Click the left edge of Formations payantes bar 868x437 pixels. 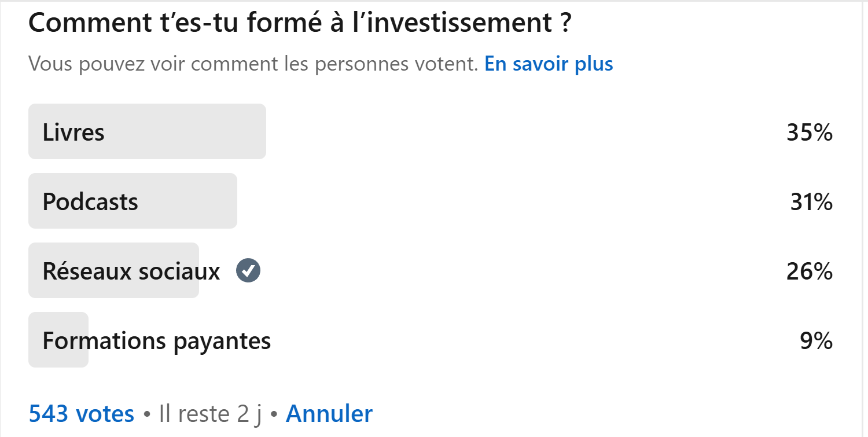click(x=34, y=340)
